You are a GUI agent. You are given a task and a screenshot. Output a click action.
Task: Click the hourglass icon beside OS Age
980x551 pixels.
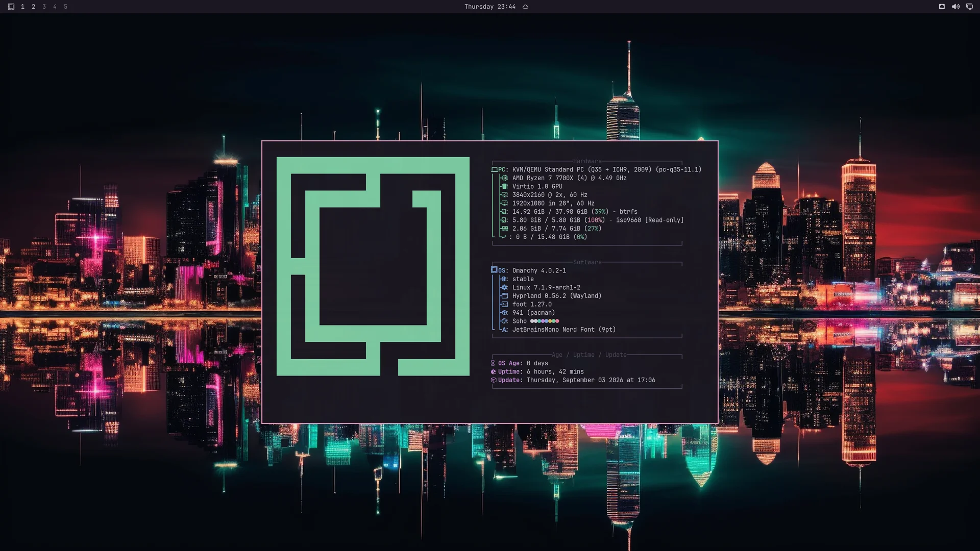(493, 363)
